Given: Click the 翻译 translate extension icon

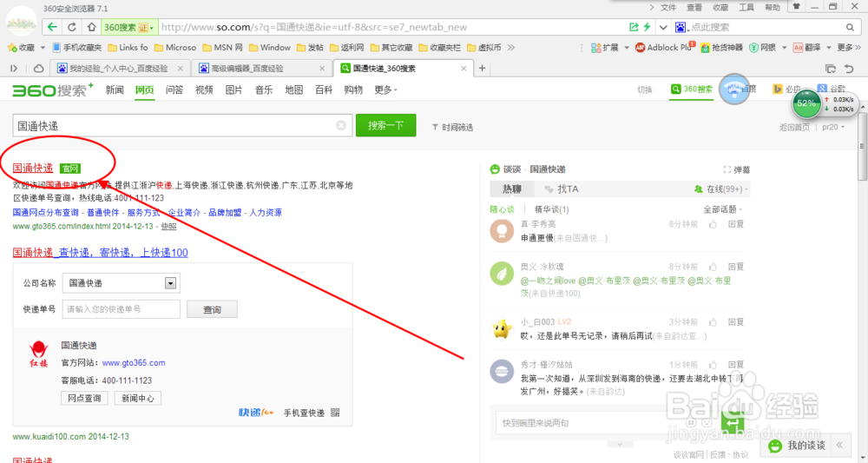Looking at the screenshot, I should [806, 48].
